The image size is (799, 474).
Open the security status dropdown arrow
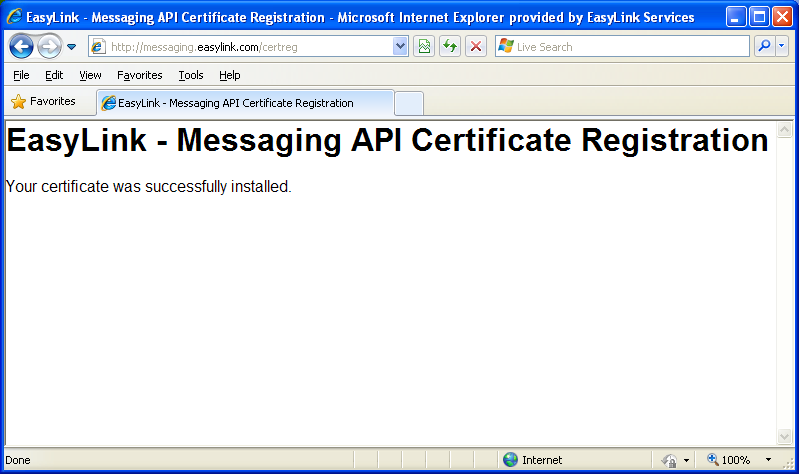686,460
